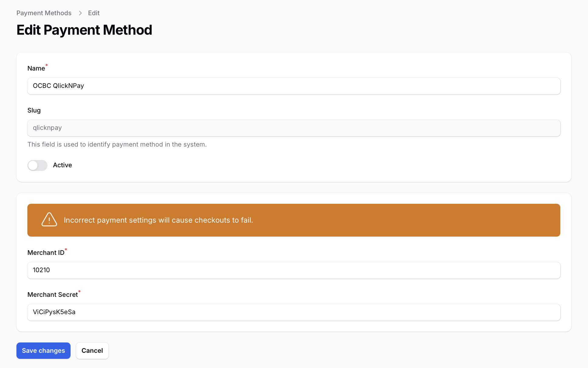Viewport: 588px width, 368px height.
Task: Click the disabled Slug field
Action: [x=294, y=128]
